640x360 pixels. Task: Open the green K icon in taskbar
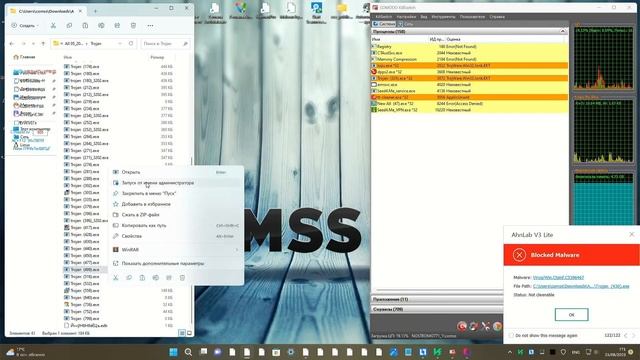pyautogui.click(x=438, y=352)
